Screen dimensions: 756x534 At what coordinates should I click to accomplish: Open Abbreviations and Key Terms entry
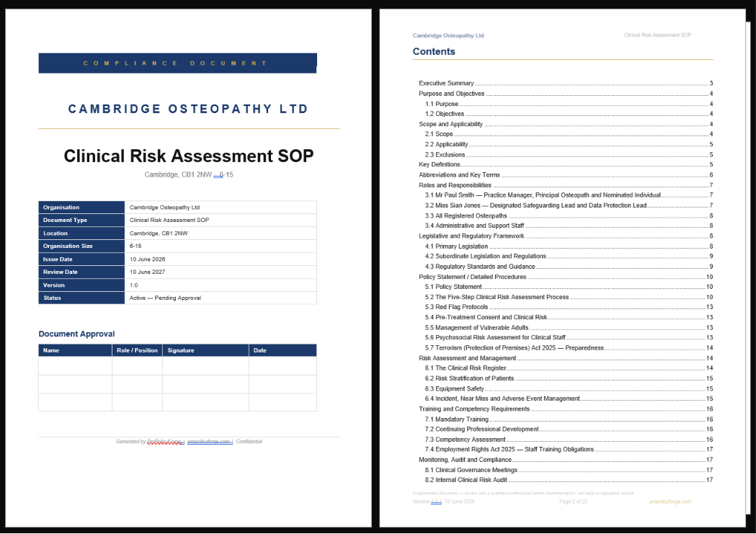point(566,175)
